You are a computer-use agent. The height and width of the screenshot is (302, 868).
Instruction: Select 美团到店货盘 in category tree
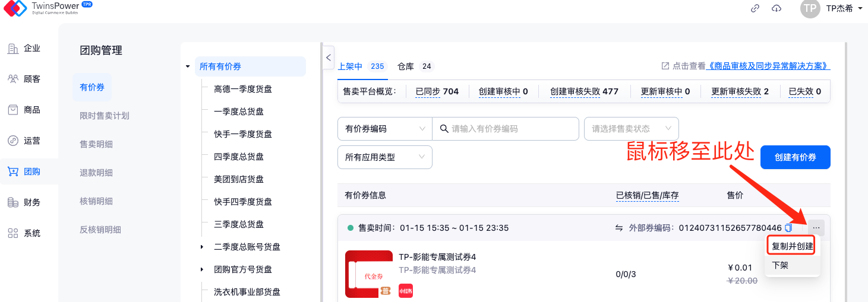239,179
